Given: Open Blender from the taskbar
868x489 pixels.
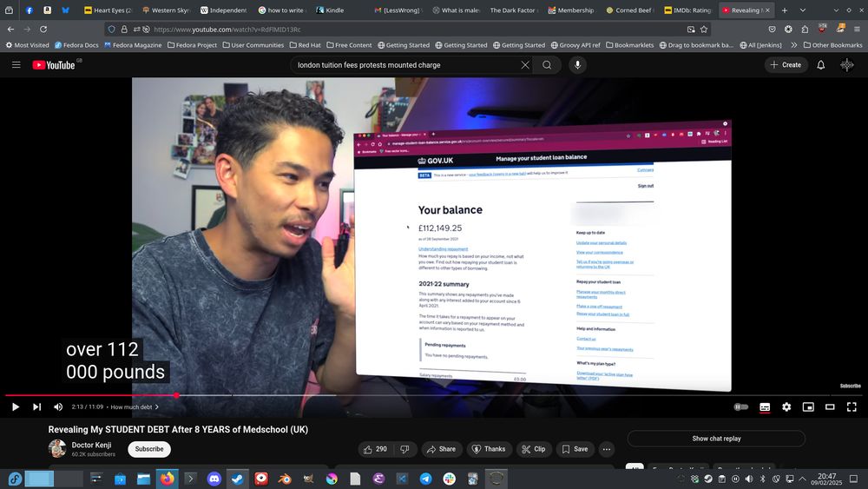Looking at the screenshot, I should click(x=285, y=479).
